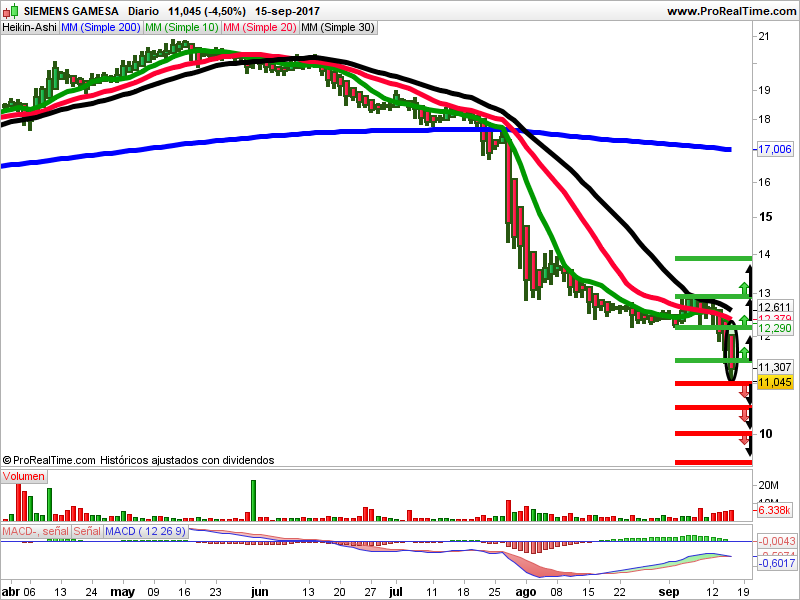
Task: Select the 11,045 (-4,50%) price quote in the header
Action: 207,11
